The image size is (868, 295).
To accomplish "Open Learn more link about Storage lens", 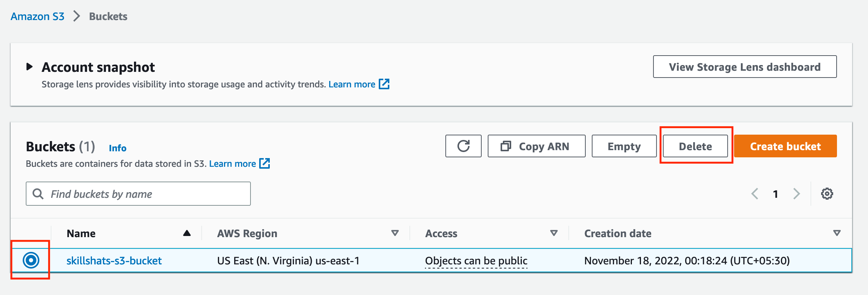I will tap(352, 84).
